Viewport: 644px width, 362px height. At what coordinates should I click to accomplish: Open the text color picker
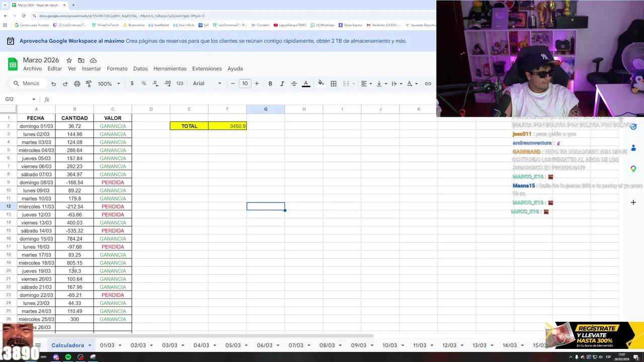coord(306,83)
